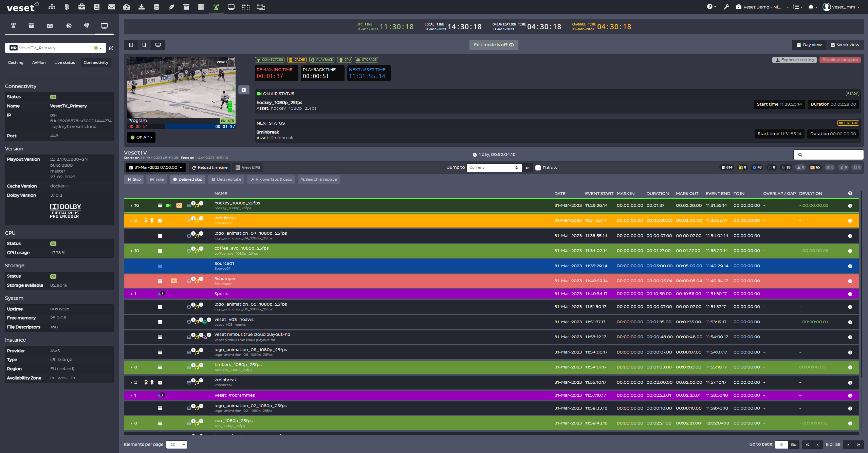Enable the Follow checkbox
Viewport: 868px width, 453px height.
click(x=538, y=167)
